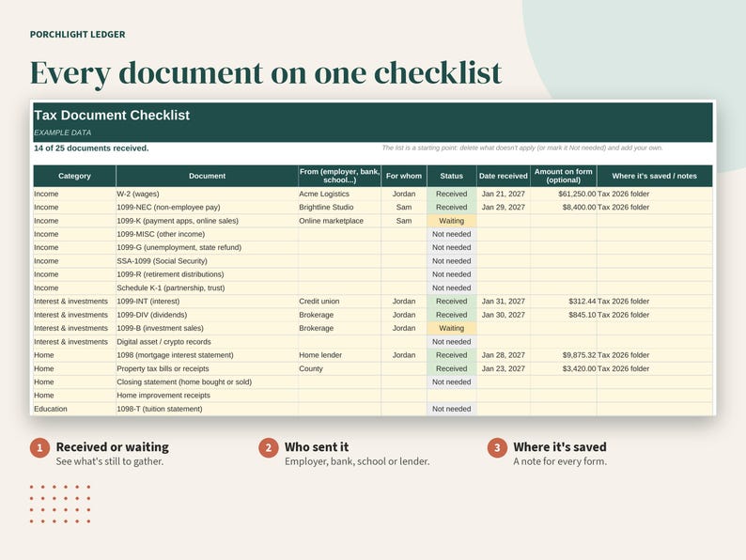Screen dimensions: 746x560
Task: Select the Jan 23, 2027 date cell
Action: coord(504,368)
